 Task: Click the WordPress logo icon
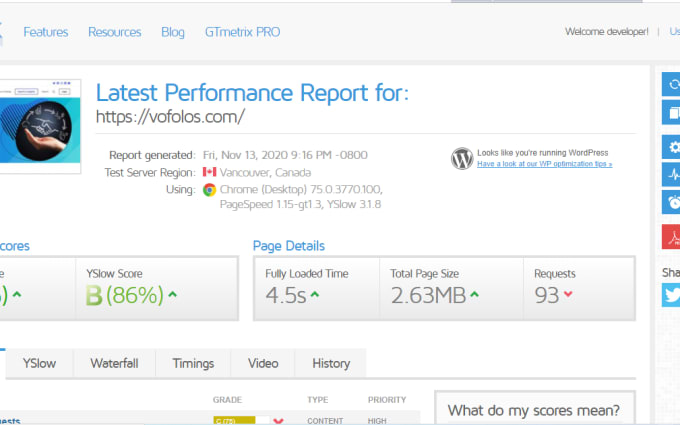(x=462, y=158)
